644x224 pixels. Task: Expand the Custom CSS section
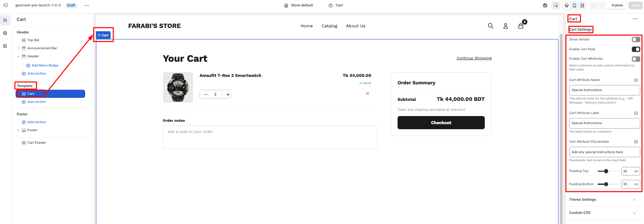[x=603, y=213]
